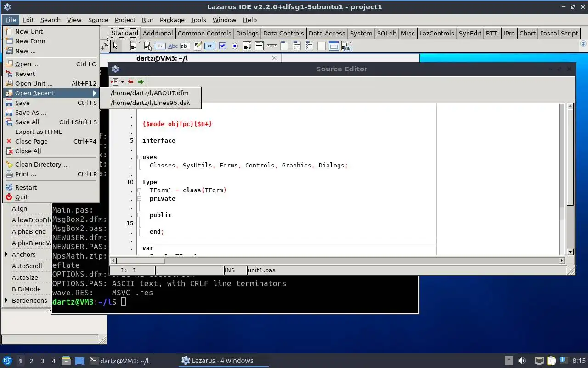The height and width of the screenshot is (368, 588).
Task: Select the TCheckBox component palette icon
Action: [x=223, y=46]
